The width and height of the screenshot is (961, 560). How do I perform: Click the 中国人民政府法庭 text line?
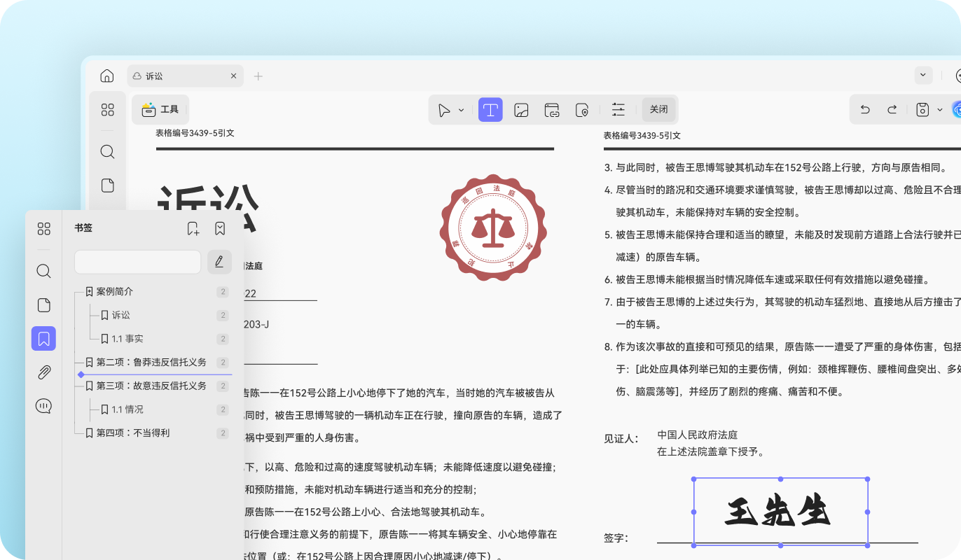tap(698, 435)
